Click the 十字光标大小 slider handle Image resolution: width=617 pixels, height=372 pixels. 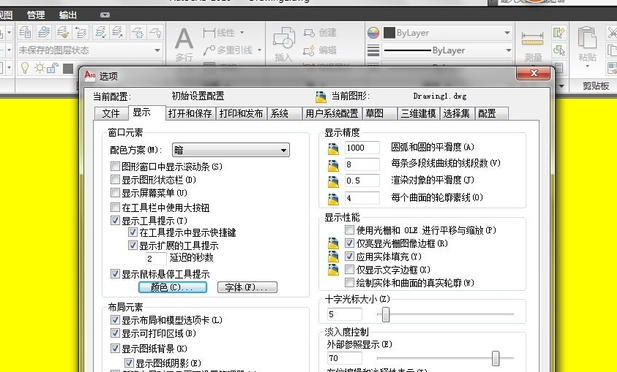386,314
